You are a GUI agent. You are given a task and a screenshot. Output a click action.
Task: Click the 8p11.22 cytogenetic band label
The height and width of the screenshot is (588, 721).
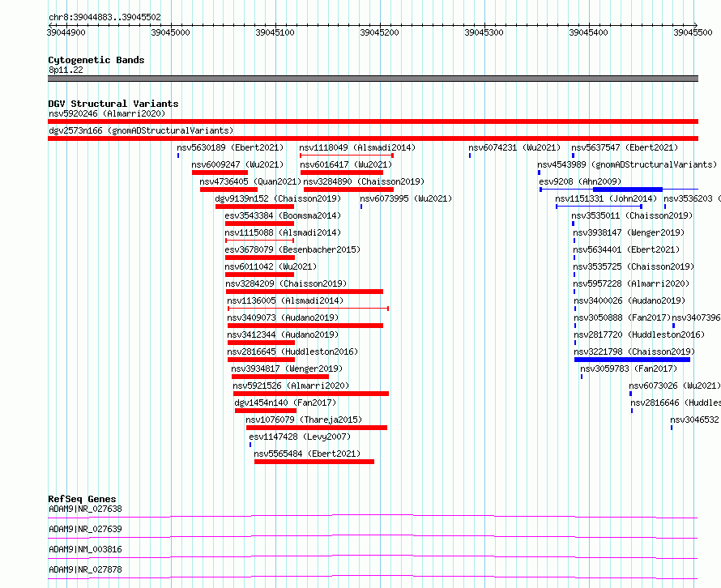pyautogui.click(x=66, y=70)
